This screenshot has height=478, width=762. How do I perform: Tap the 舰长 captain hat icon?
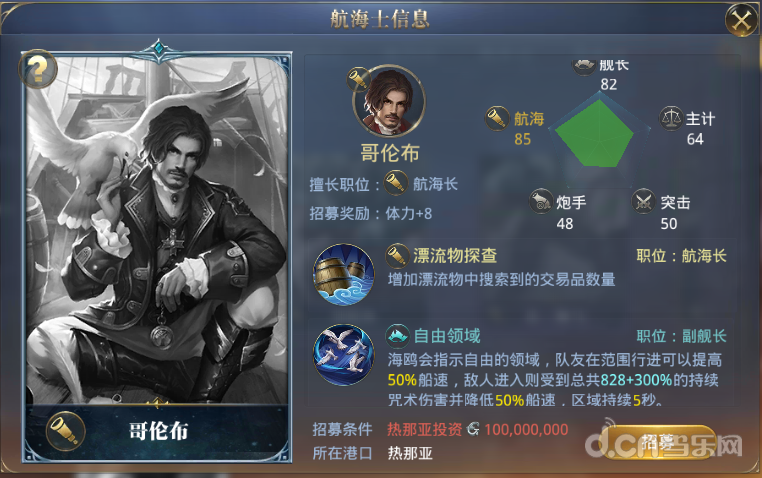coord(585,66)
